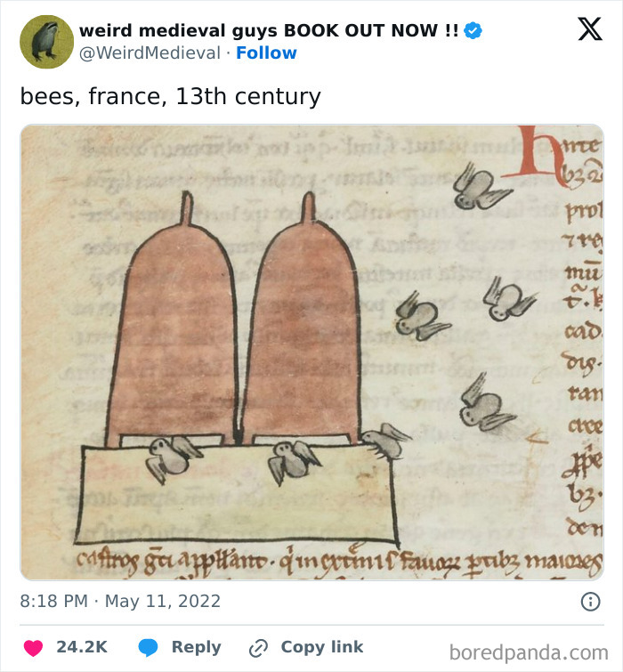Open the frog profile avatar

click(46, 42)
